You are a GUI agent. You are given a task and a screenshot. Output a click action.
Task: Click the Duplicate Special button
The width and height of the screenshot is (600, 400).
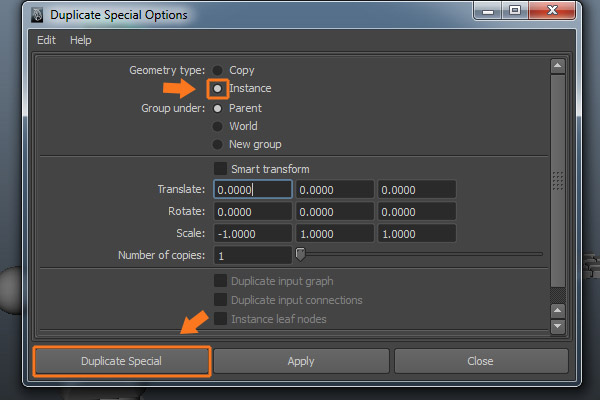pyautogui.click(x=121, y=361)
